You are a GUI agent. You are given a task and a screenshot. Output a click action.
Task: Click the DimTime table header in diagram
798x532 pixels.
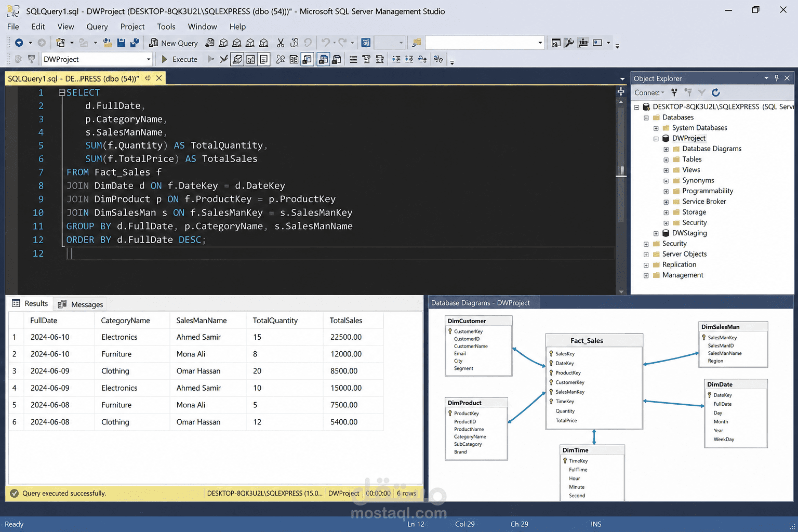tap(592, 450)
